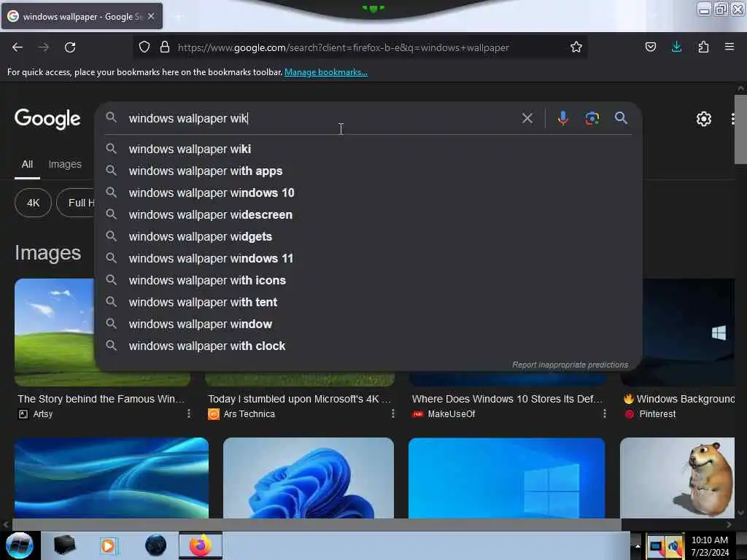Screen dimensions: 747x560
Task: Open more options for the Artsy result
Action: (x=189, y=414)
